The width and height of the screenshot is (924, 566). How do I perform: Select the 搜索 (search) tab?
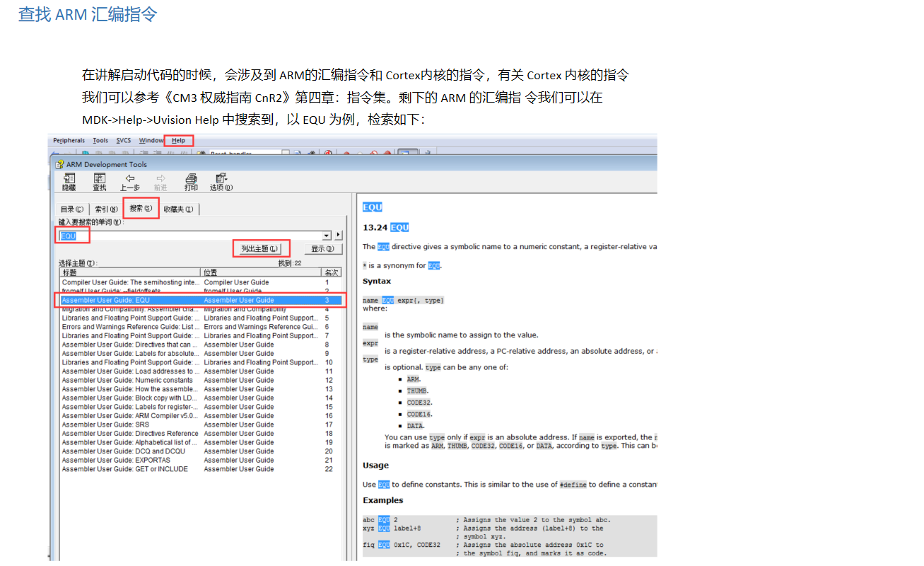point(141,208)
